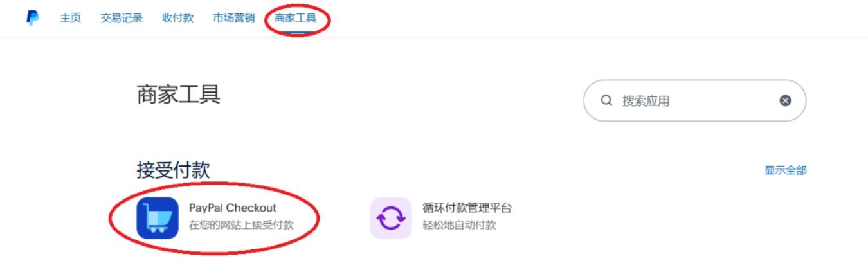The image size is (868, 279).
Task: Open the purple recurring payments cycle icon
Action: tap(391, 218)
